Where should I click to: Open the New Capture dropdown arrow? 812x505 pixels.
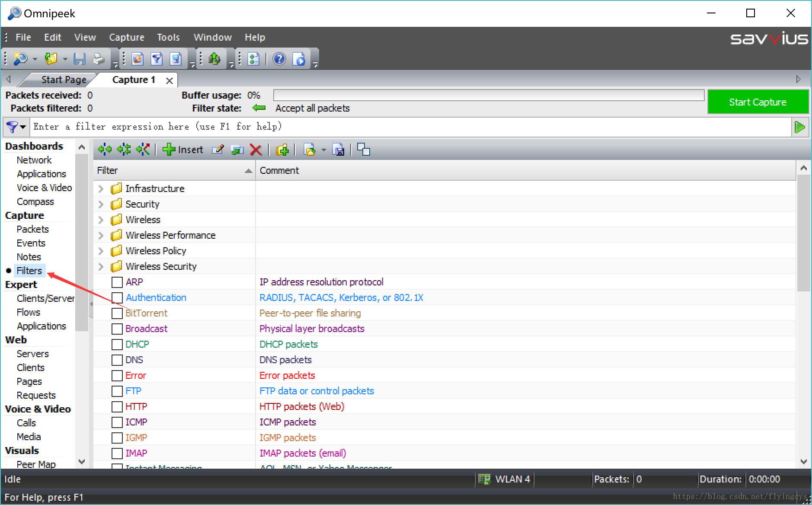(35, 59)
